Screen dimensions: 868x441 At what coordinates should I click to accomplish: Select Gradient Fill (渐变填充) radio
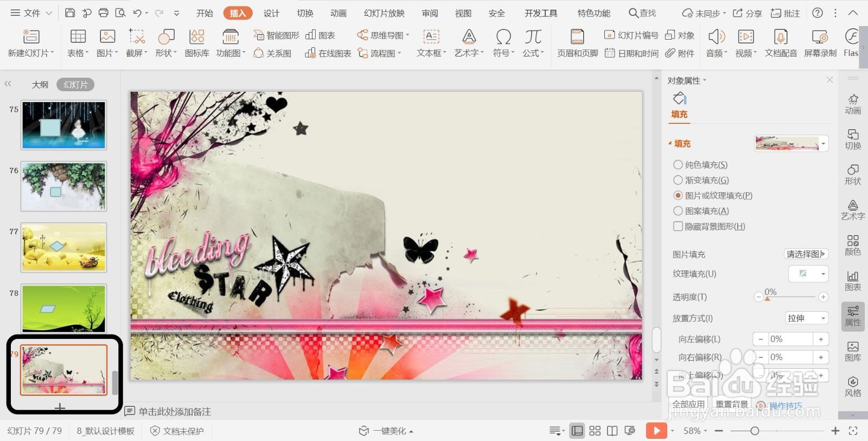678,180
